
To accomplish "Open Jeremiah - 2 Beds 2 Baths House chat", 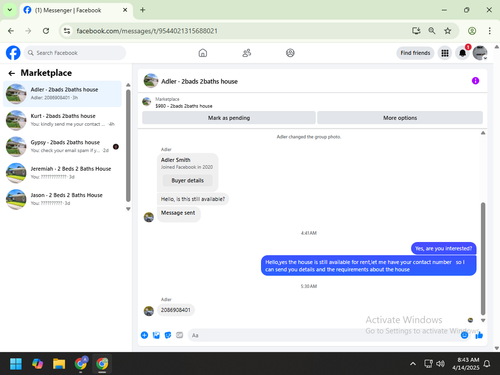I will [63, 173].
